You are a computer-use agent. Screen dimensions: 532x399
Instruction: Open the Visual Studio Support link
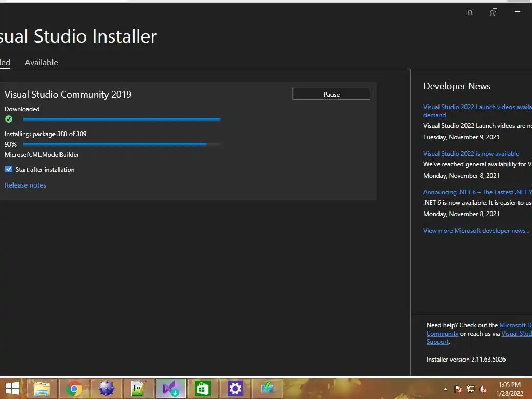517,334
